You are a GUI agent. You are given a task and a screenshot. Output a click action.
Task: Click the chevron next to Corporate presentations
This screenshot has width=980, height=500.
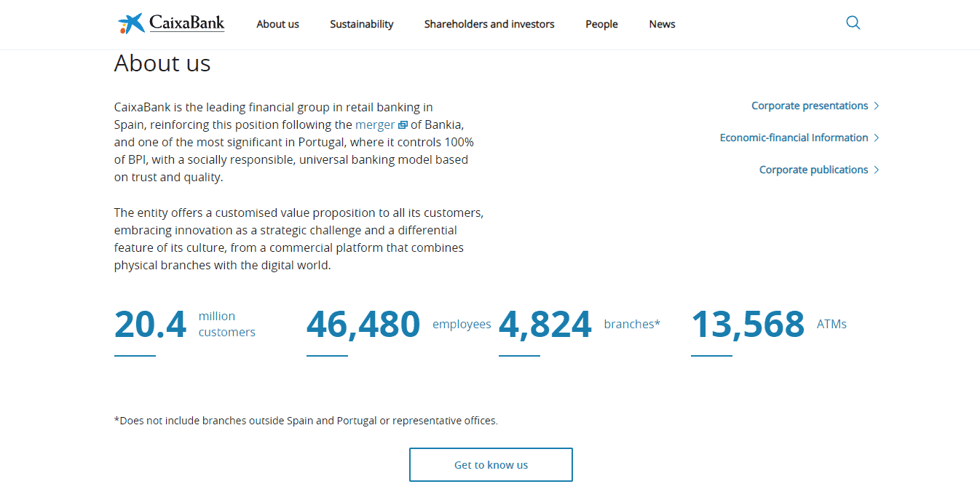point(877,106)
